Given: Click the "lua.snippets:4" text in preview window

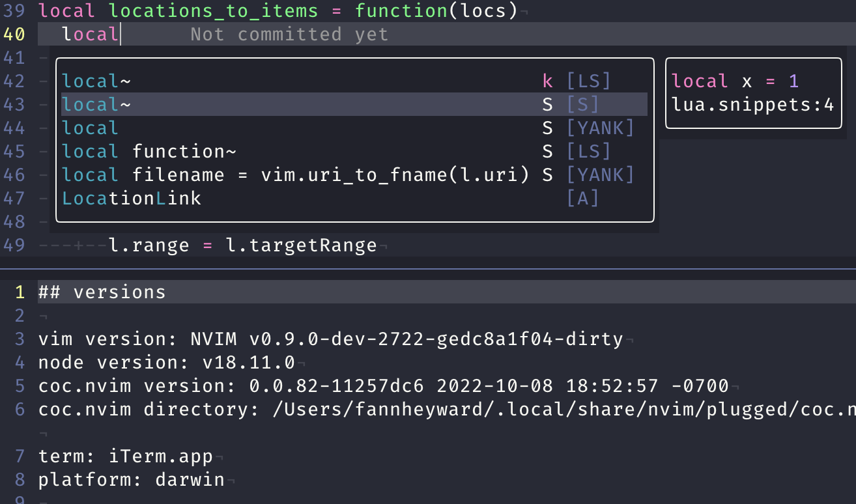Looking at the screenshot, I should [752, 104].
